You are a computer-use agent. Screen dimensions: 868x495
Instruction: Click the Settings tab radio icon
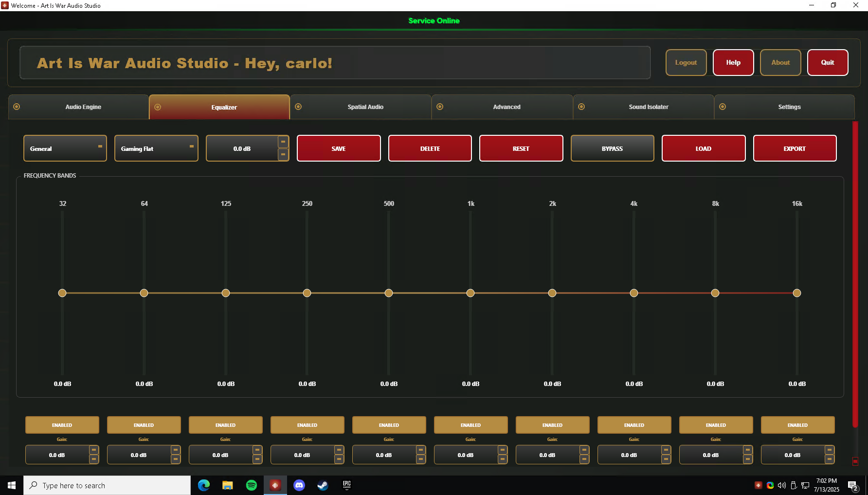[x=723, y=107]
